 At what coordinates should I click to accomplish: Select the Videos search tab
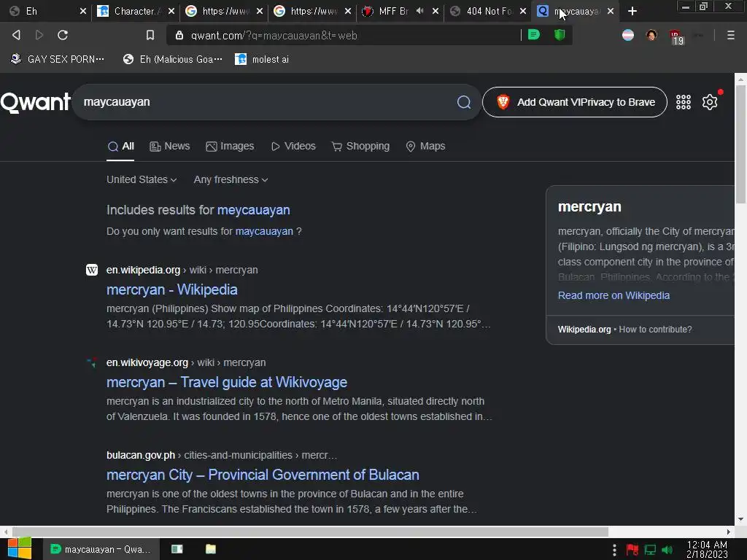click(293, 146)
